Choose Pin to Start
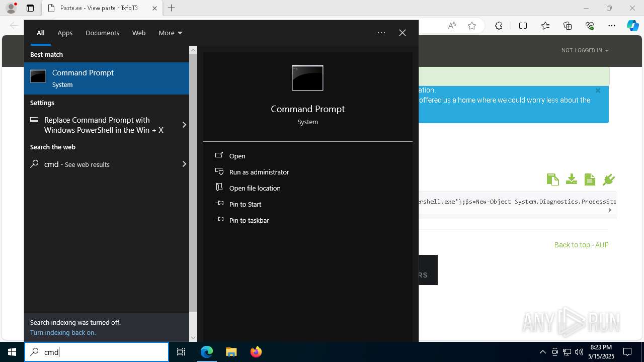The image size is (644, 362). (245, 204)
